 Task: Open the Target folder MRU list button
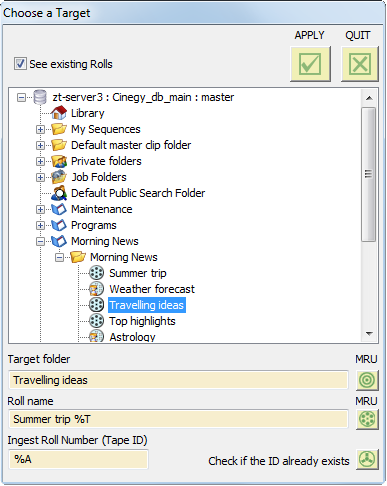coord(367,380)
